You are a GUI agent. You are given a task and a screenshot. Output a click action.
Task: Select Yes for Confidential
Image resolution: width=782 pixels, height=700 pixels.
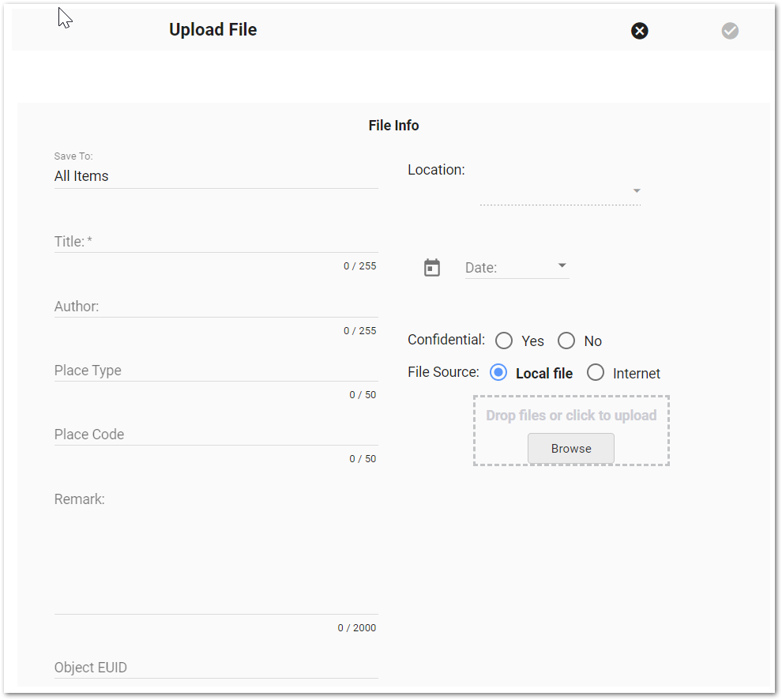[504, 341]
